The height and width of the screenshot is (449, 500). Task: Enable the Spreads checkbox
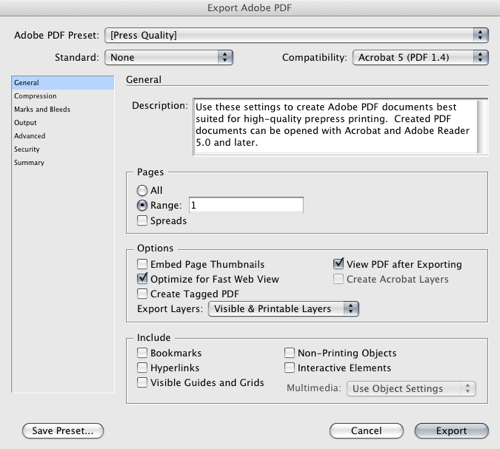[142, 220]
